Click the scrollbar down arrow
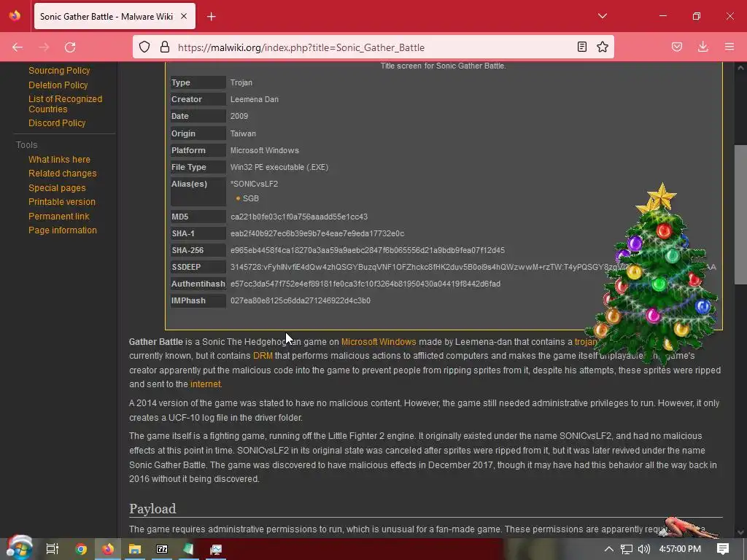Viewport: 747px width, 560px height. coord(740,532)
